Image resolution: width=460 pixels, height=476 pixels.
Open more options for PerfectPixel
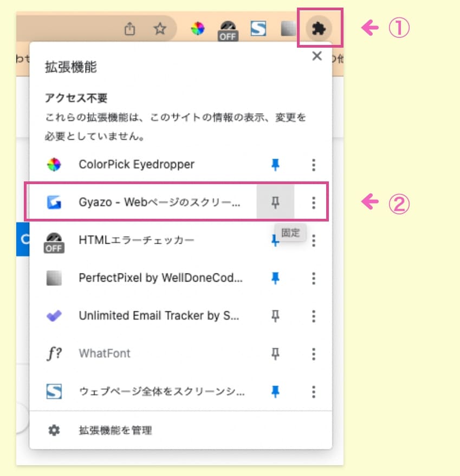click(314, 278)
